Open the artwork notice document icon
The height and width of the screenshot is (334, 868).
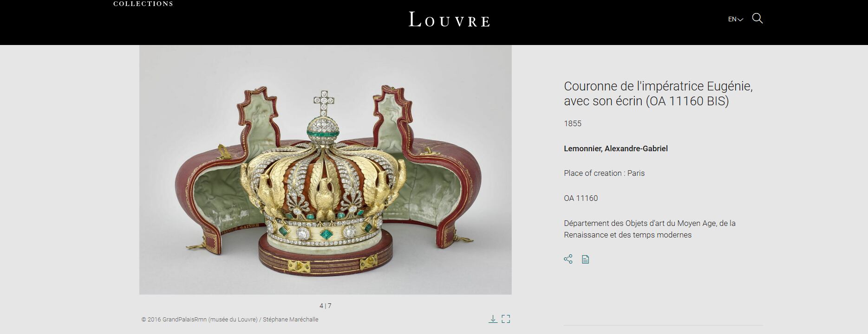tap(586, 259)
